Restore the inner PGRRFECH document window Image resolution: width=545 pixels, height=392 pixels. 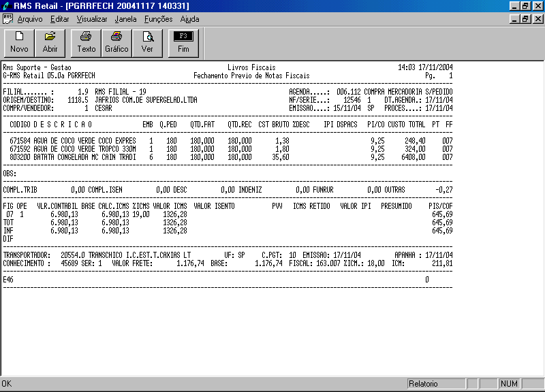[525, 19]
